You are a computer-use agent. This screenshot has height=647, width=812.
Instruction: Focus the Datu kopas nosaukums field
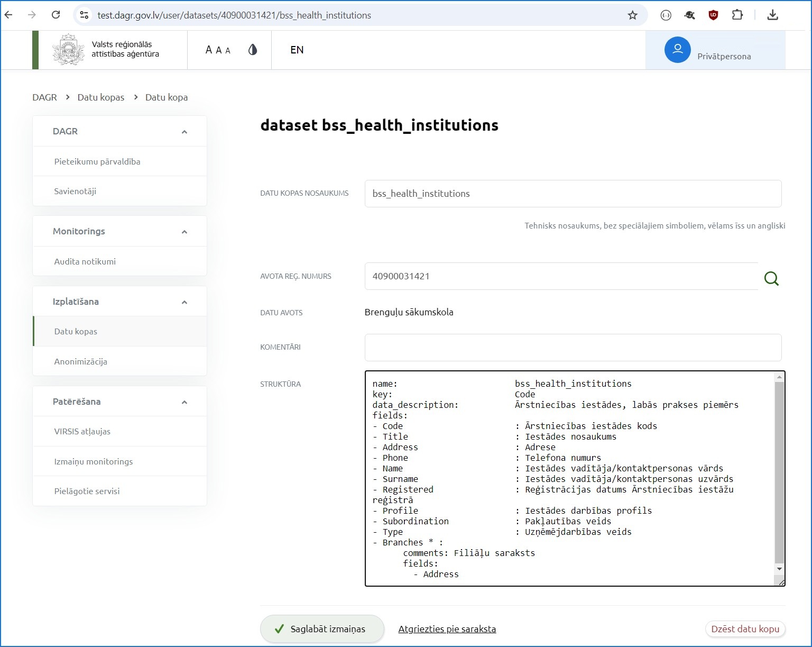pos(573,194)
